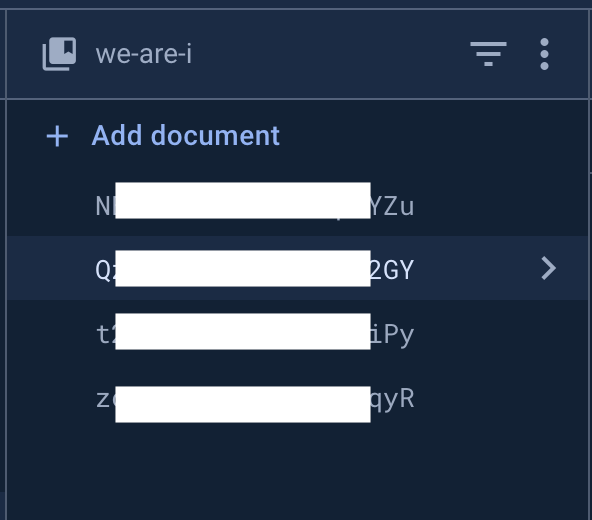This screenshot has height=520, width=592.
Task: Click the white redaction box on the qyR row
Action: tap(243, 404)
